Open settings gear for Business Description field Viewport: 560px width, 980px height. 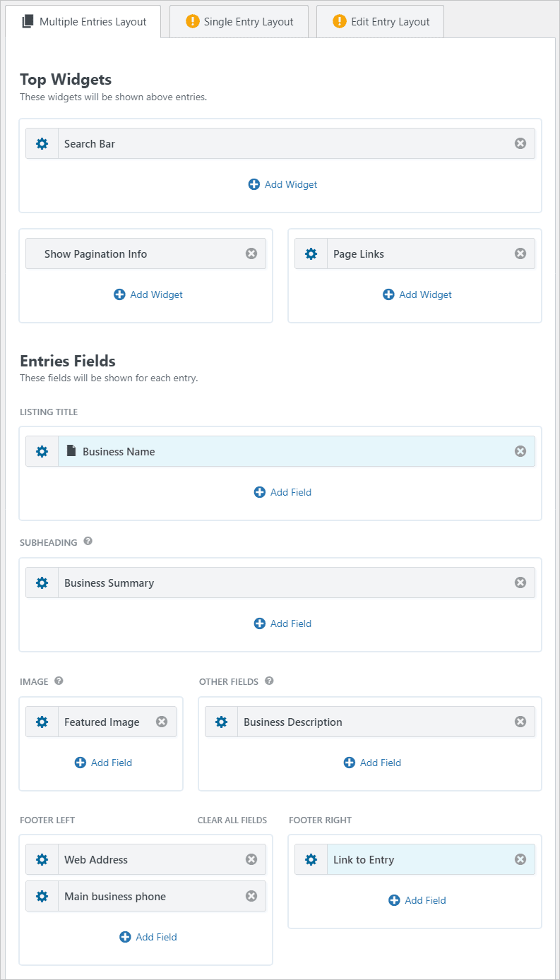pos(221,722)
